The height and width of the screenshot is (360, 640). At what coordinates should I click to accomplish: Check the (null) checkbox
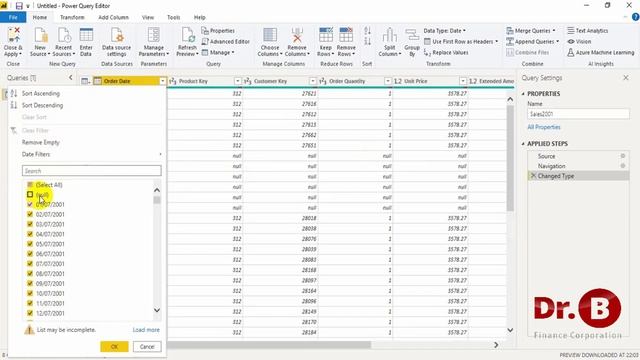30,195
